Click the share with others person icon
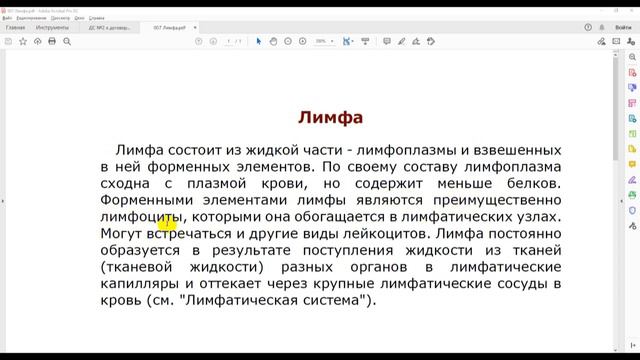 click(x=631, y=41)
